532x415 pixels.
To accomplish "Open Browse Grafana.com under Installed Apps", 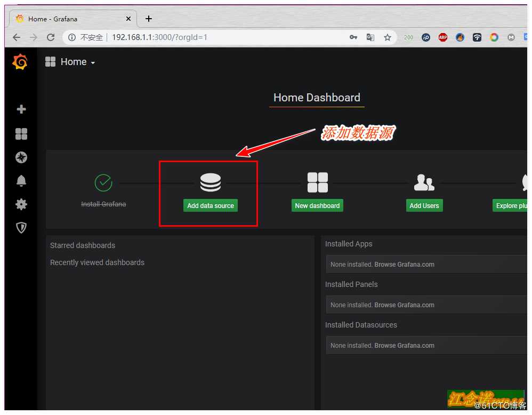I will (x=404, y=264).
